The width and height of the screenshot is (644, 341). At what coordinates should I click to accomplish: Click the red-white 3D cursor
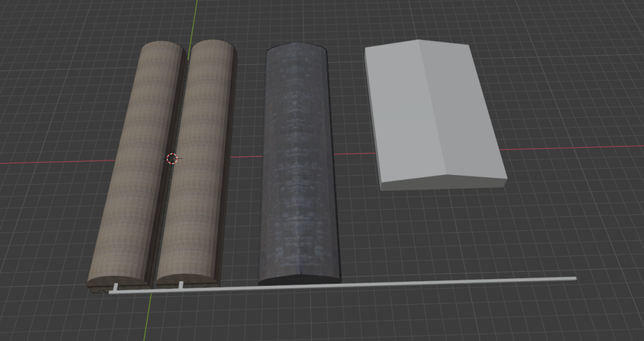[x=171, y=158]
